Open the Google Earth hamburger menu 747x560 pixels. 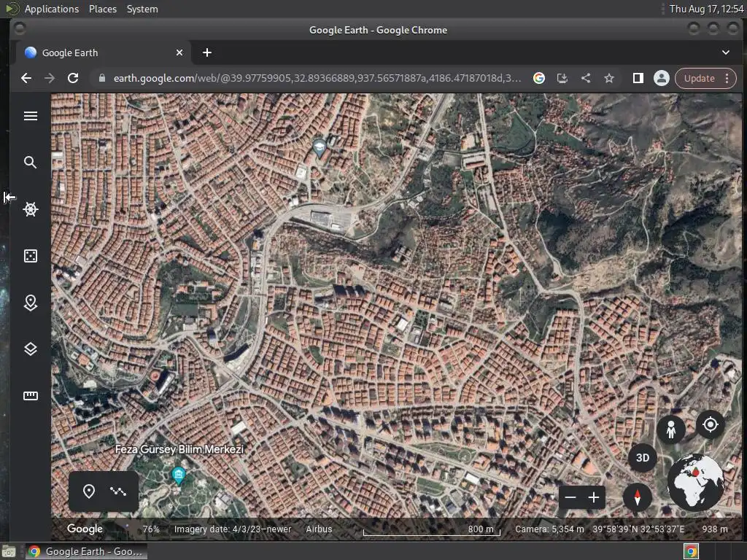click(x=31, y=116)
